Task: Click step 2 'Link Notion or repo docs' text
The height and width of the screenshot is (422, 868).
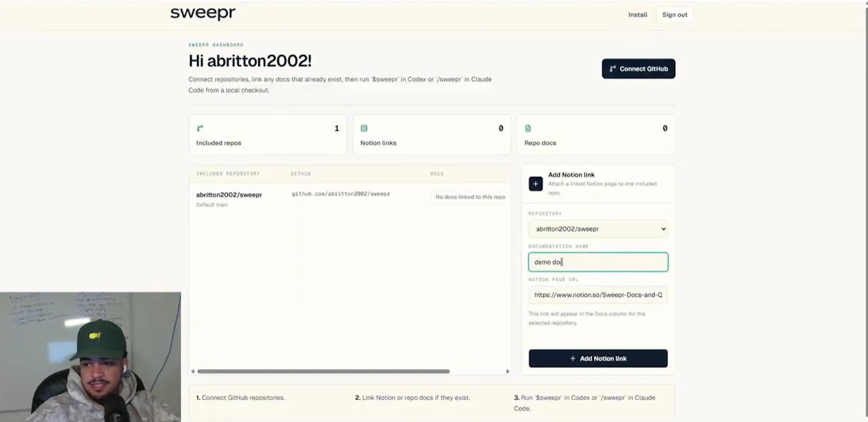Action: pyautogui.click(x=416, y=398)
